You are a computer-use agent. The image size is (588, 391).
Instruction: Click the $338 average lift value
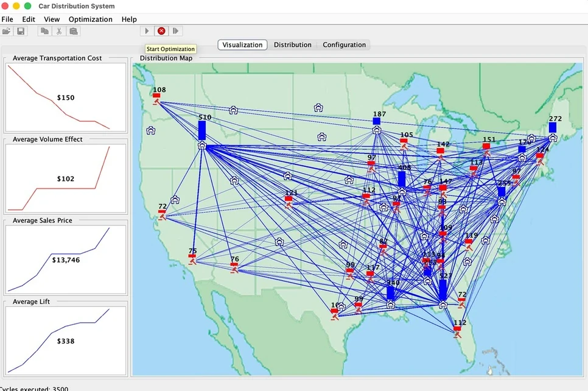click(66, 340)
